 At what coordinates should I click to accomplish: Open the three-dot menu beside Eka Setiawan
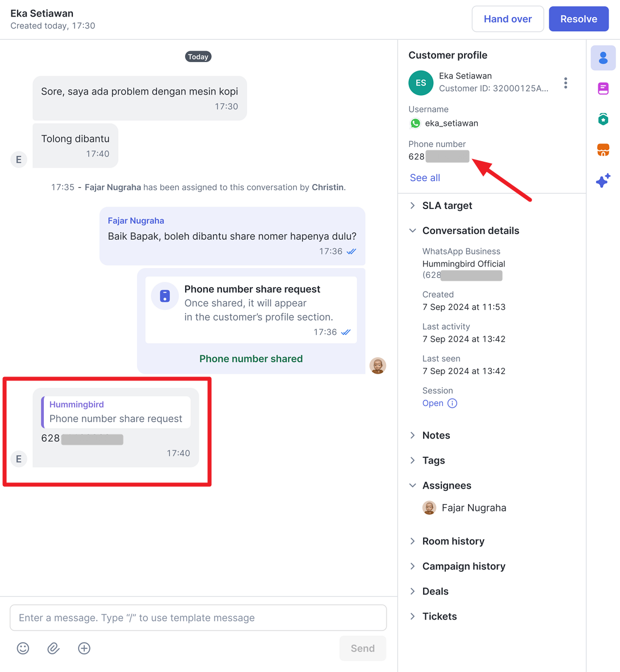(565, 83)
